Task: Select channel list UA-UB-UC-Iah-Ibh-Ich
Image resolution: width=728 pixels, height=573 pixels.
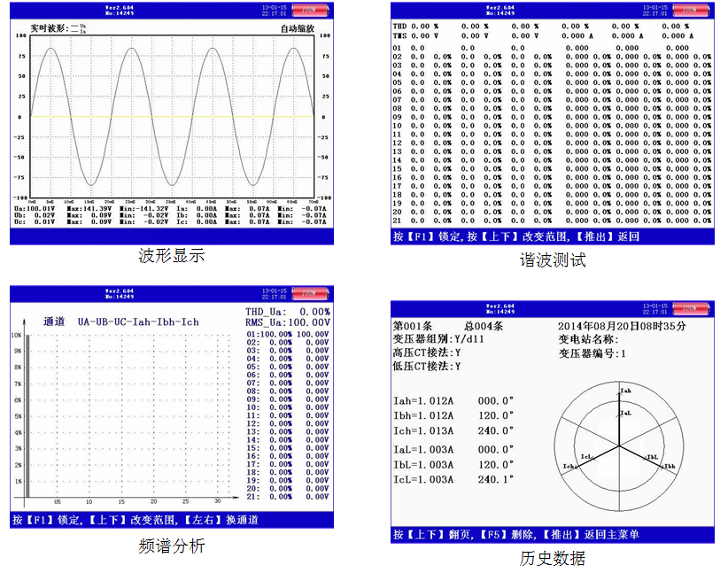Action: [137, 321]
